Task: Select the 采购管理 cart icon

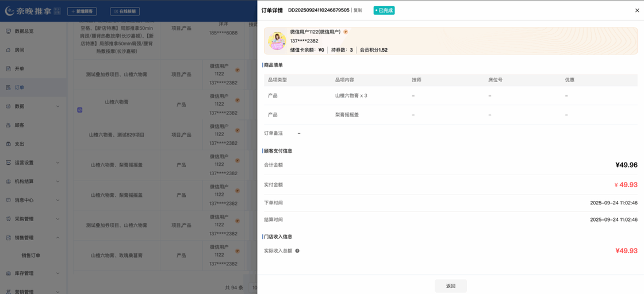Action: pos(8,219)
